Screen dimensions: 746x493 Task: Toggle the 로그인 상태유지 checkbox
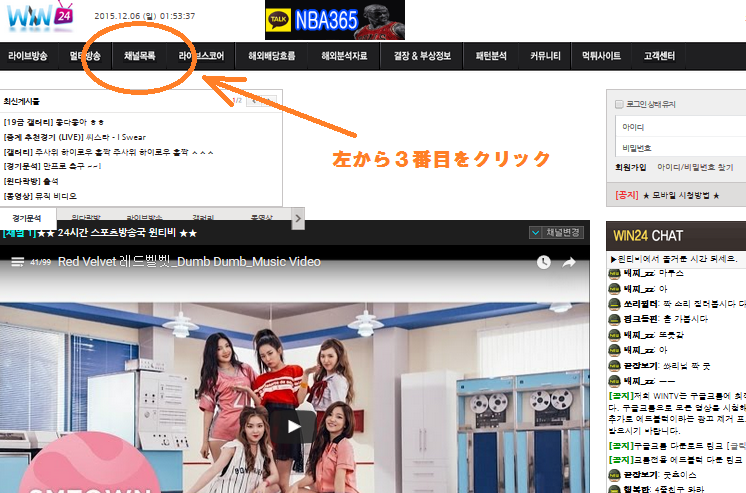[x=619, y=104]
